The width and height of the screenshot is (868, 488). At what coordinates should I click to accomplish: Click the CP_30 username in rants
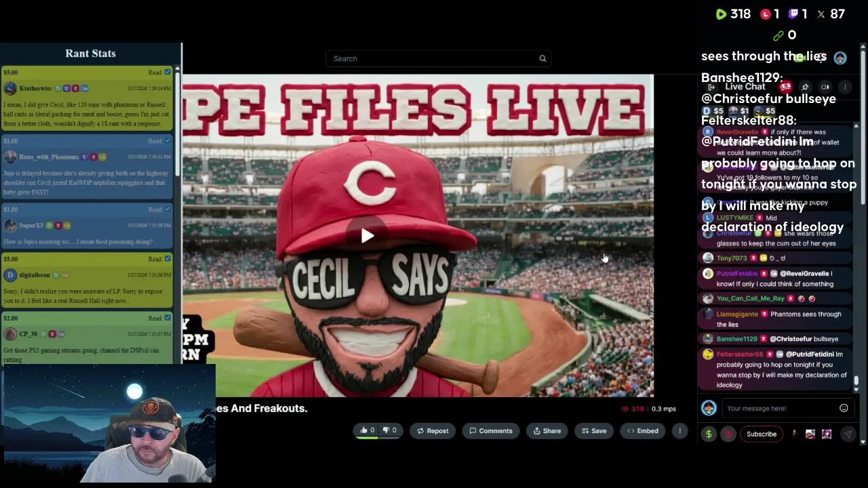tap(28, 333)
